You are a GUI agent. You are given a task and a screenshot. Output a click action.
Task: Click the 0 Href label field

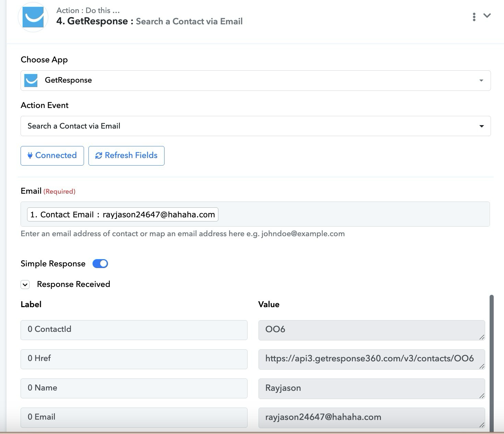pyautogui.click(x=134, y=359)
